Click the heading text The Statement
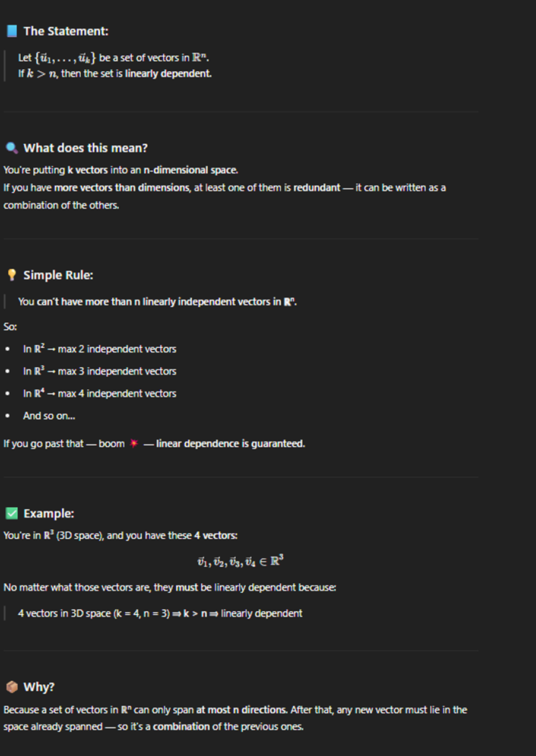The image size is (536, 756). pos(66,31)
